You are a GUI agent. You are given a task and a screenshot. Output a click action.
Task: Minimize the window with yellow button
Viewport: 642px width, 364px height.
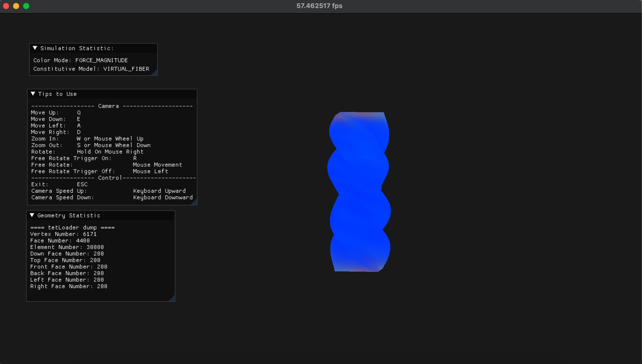[16, 6]
